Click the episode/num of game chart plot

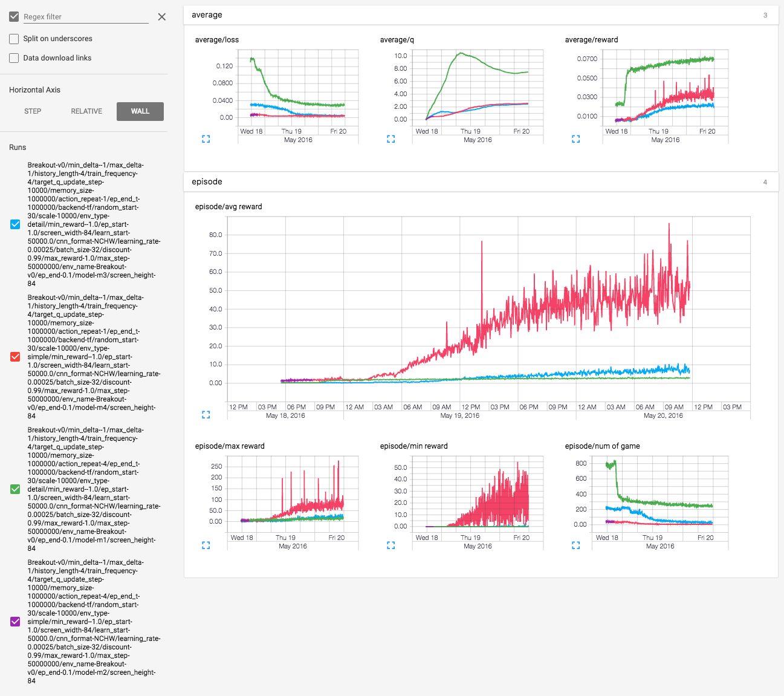[660, 494]
